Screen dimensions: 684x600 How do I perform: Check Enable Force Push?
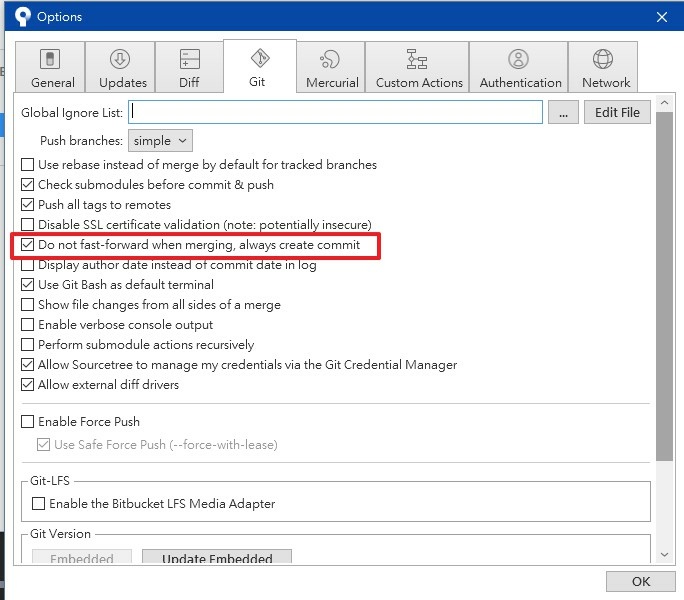(27, 422)
